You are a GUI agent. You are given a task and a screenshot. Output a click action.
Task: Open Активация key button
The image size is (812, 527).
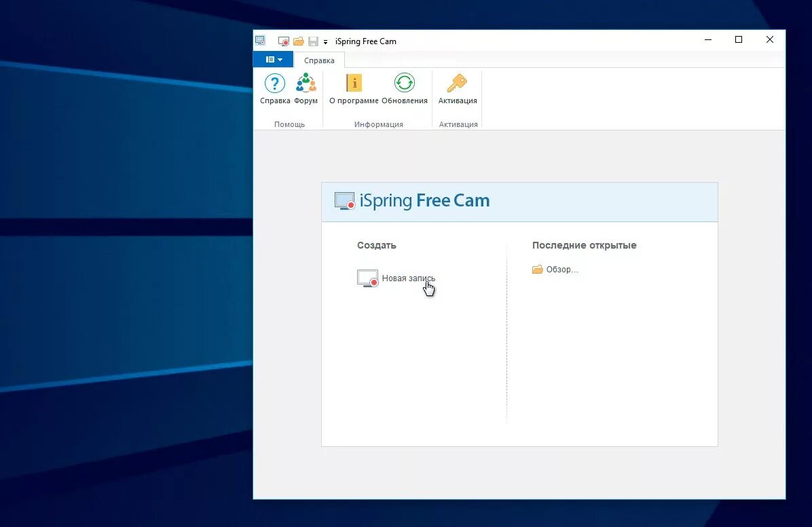(x=458, y=89)
